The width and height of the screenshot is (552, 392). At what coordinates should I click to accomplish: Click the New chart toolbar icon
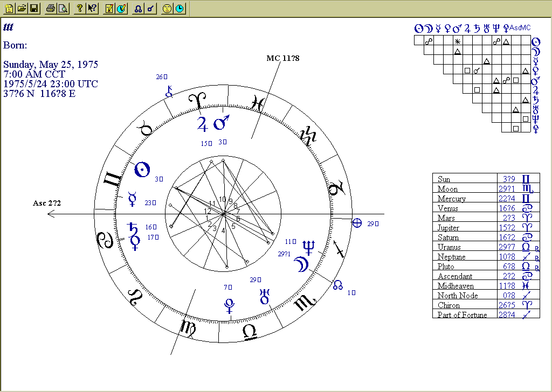(x=9, y=9)
